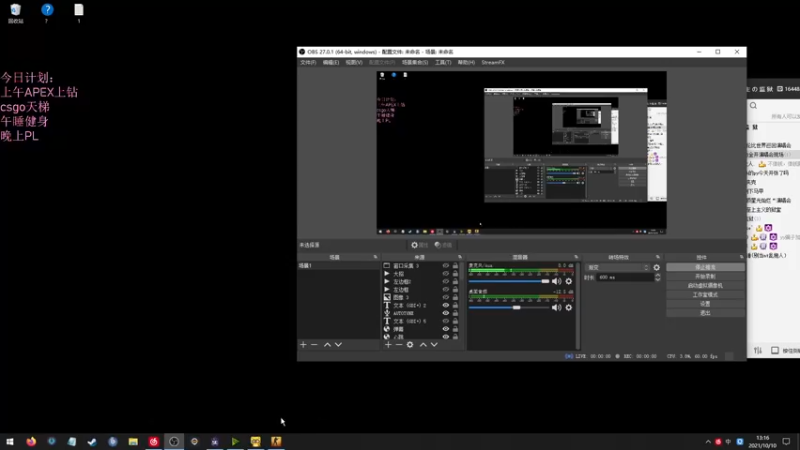800x450 pixels.
Task: Click the 工作室模式 button
Action: [x=705, y=295]
